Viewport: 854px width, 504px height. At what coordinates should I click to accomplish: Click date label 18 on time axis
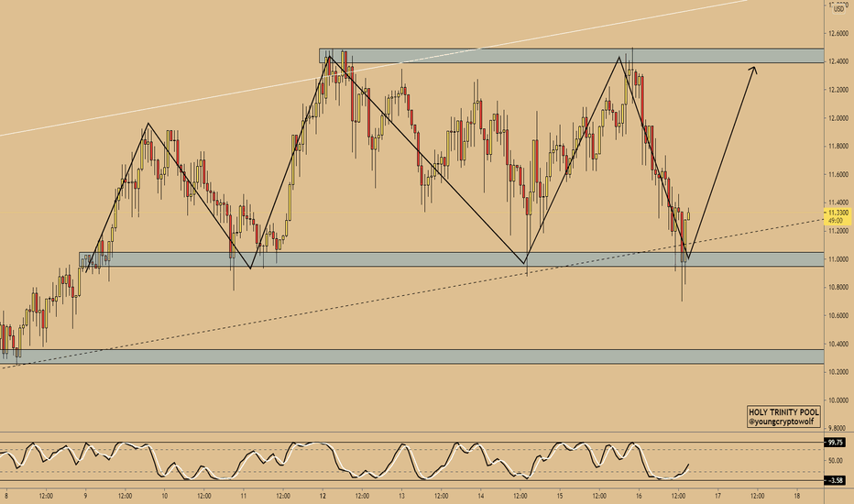[x=797, y=497]
